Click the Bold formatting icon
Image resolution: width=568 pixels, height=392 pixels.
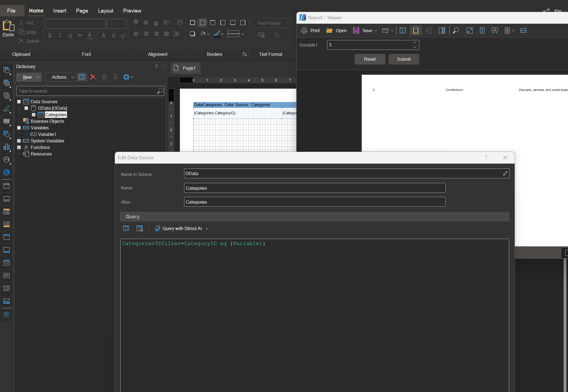[x=50, y=35]
